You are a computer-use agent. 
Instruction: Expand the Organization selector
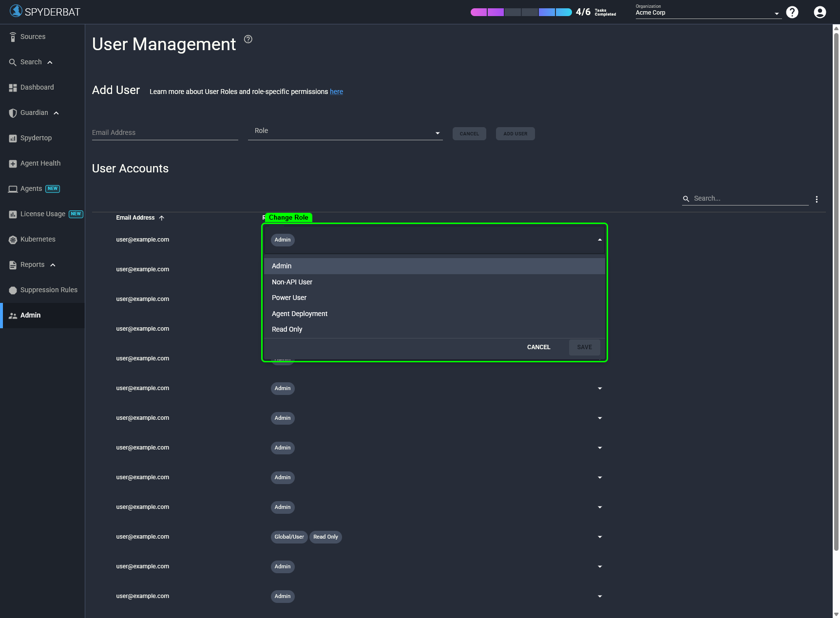776,13
